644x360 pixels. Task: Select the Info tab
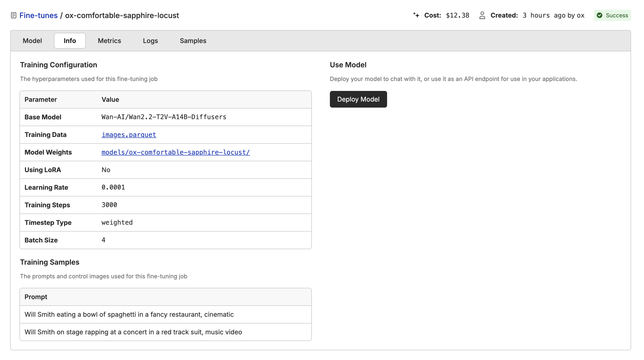tap(69, 41)
